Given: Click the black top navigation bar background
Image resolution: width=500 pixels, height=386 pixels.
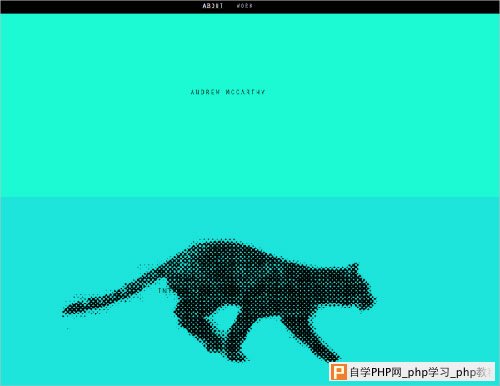Looking at the screenshot, I should coord(367,6).
